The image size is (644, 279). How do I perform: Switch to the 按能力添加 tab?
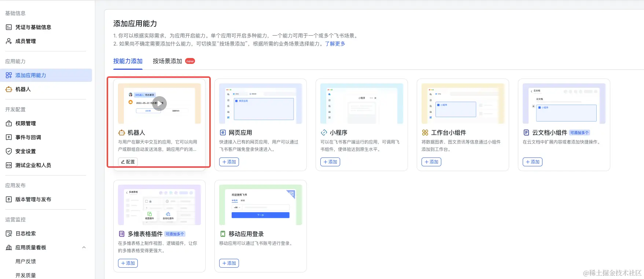128,61
